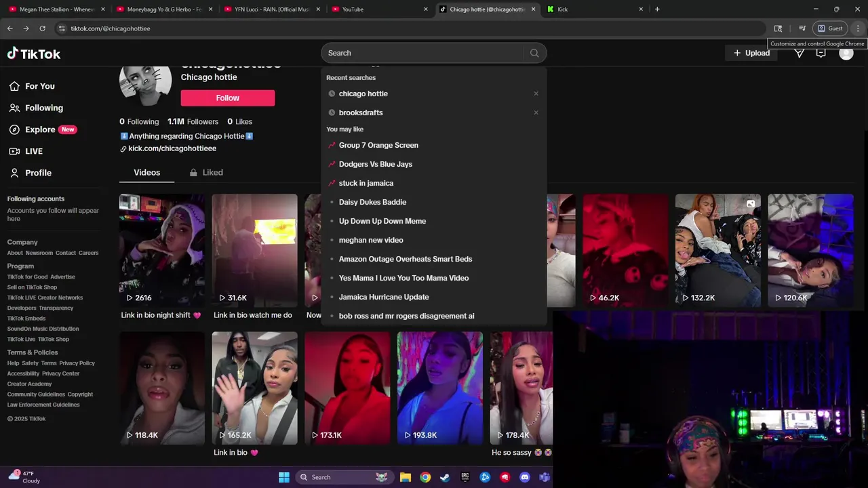The height and width of the screenshot is (488, 868).
Task: Select recent search 'chicago hottie'
Action: 363,94
